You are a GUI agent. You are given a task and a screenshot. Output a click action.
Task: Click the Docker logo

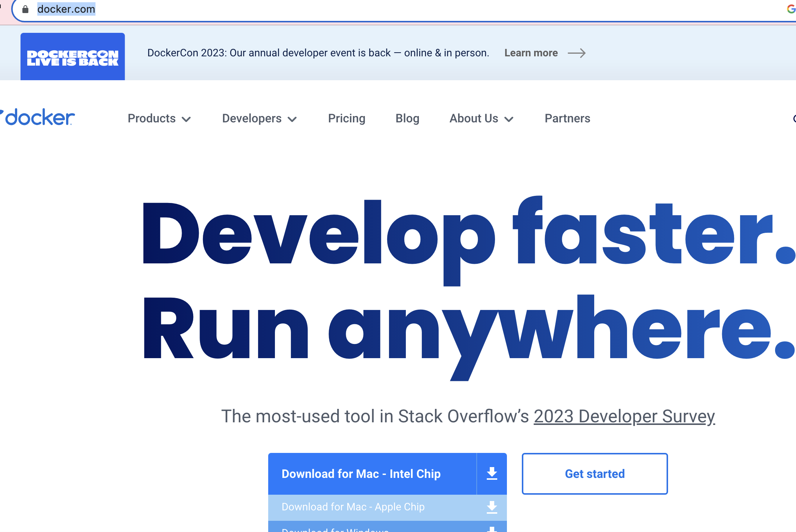coord(38,118)
